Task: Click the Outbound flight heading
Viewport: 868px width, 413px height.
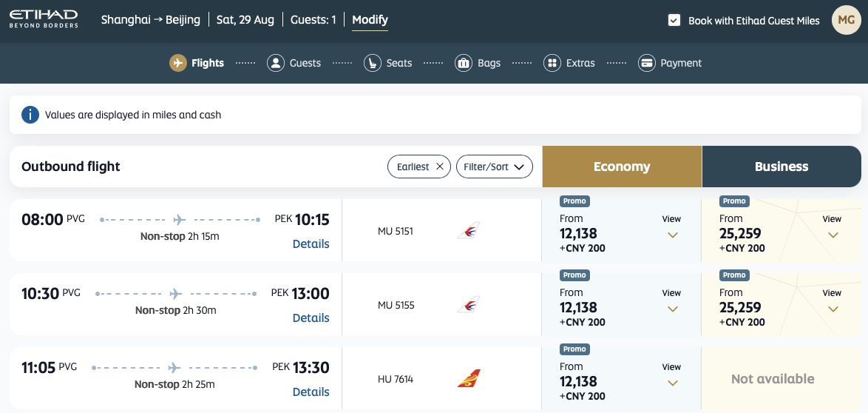Action: coord(71,167)
